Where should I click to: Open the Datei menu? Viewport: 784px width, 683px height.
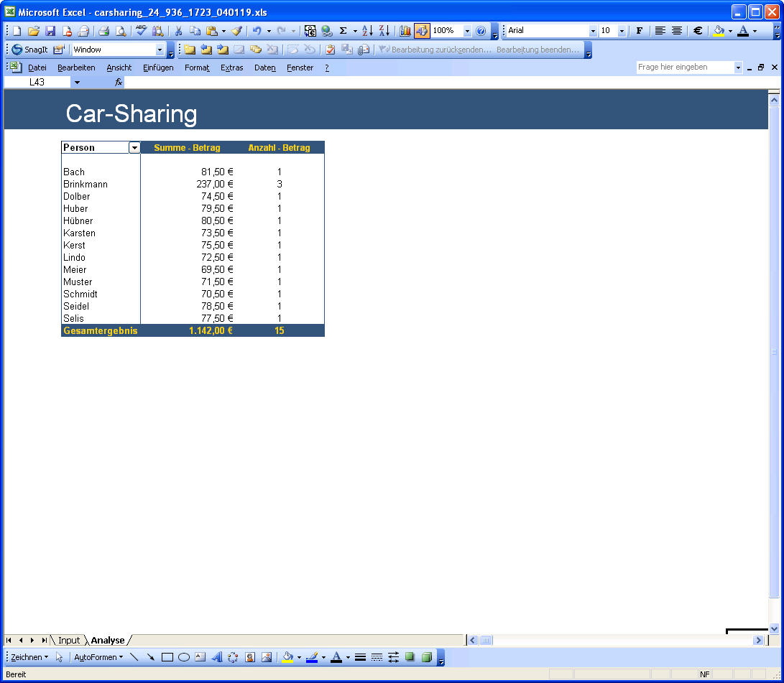pos(37,68)
